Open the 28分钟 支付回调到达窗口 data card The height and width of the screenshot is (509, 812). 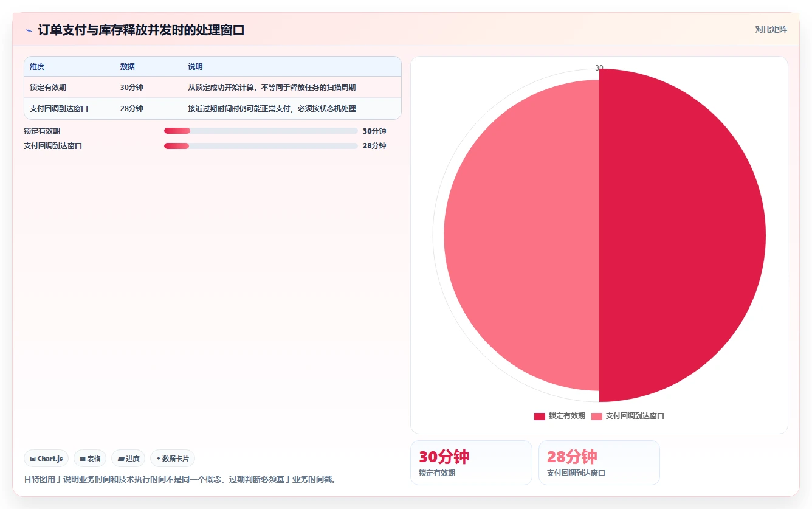(x=599, y=463)
